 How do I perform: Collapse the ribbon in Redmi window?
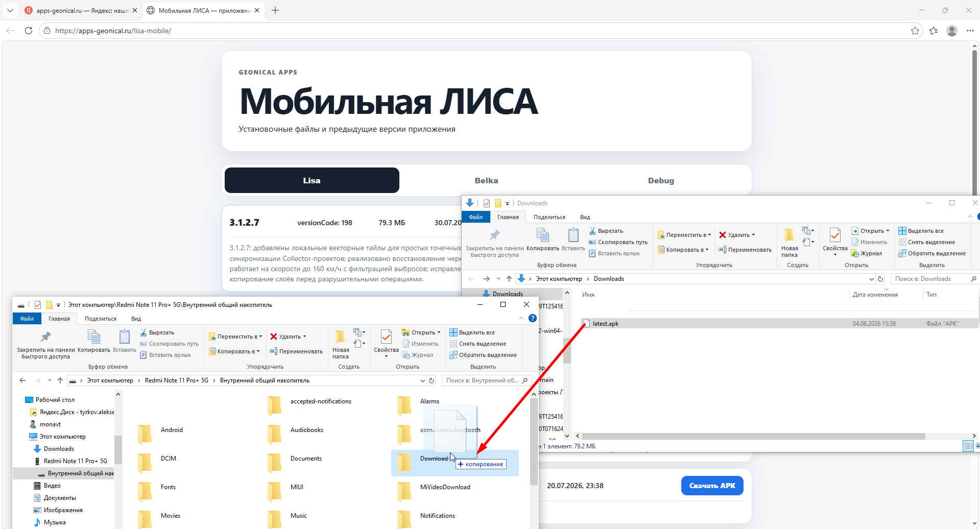(521, 318)
